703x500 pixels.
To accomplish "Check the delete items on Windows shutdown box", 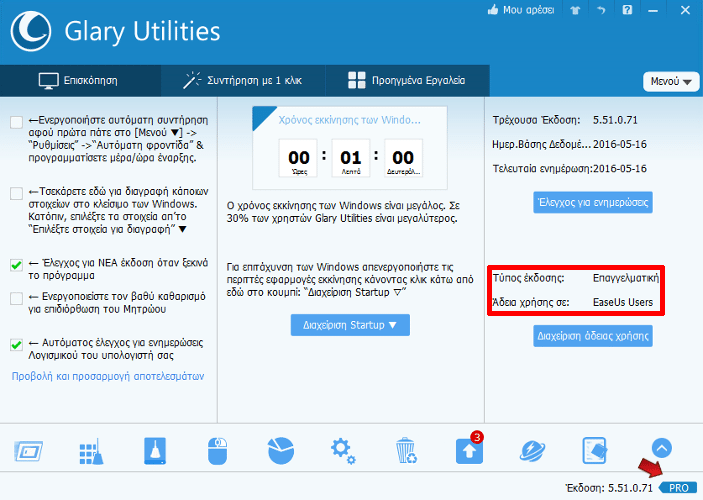I will tap(17, 194).
